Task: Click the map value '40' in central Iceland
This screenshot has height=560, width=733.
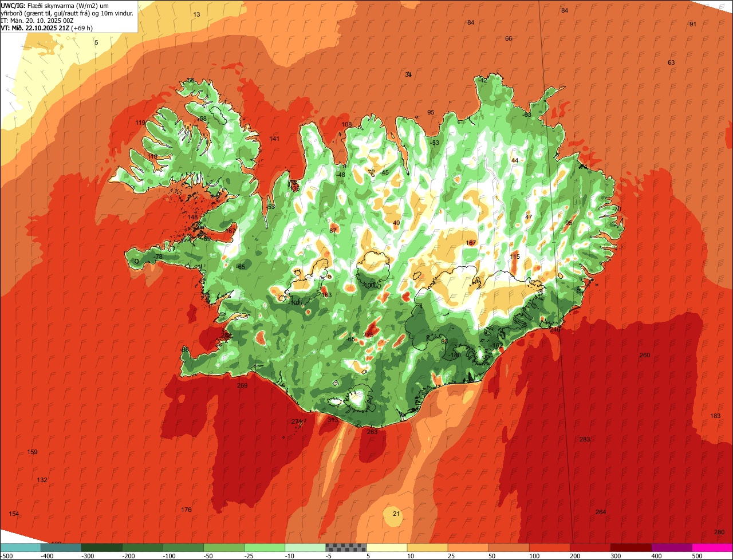Action: pos(396,223)
